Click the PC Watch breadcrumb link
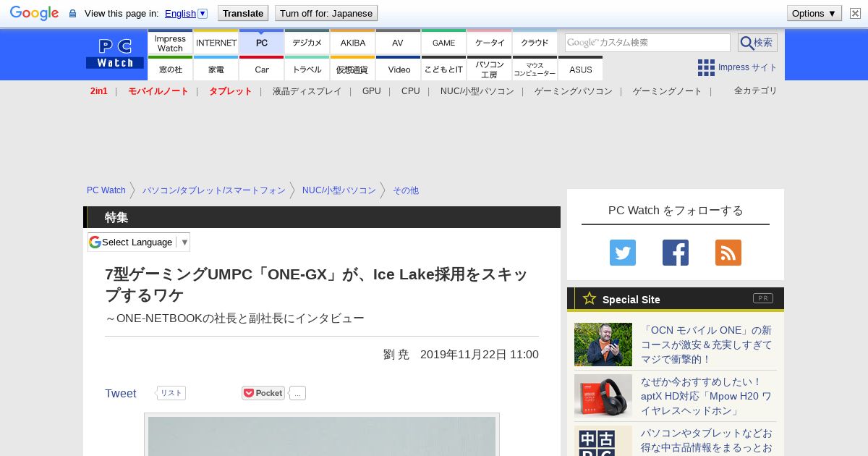Screen dimensions: 868x456 click(x=106, y=190)
